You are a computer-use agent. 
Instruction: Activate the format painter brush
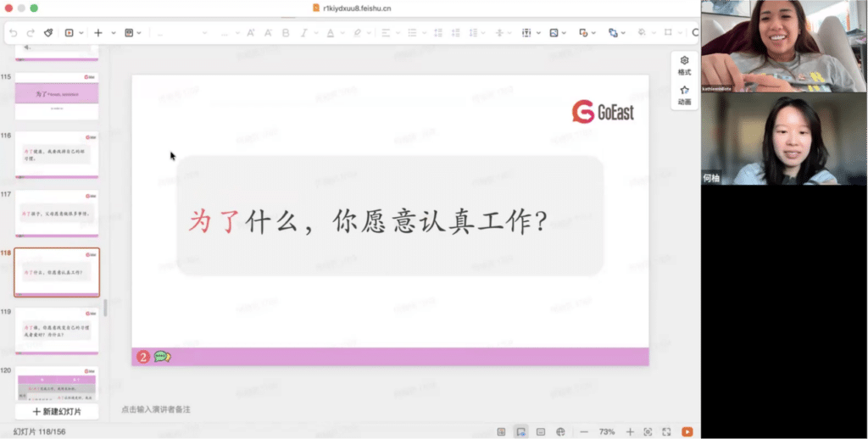pyautogui.click(x=48, y=33)
